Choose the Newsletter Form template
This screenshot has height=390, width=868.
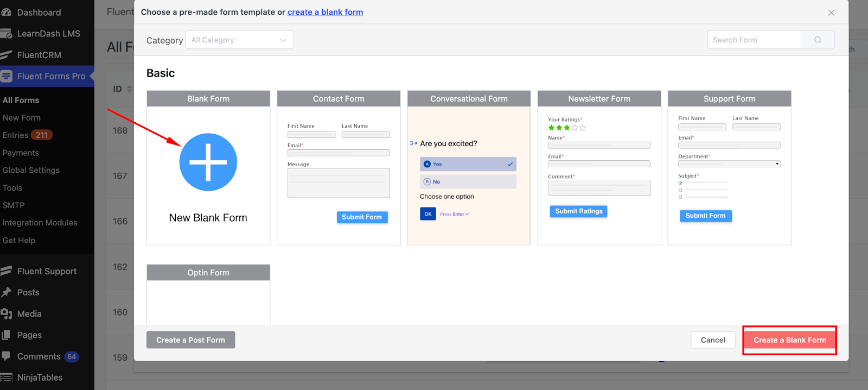tap(599, 168)
